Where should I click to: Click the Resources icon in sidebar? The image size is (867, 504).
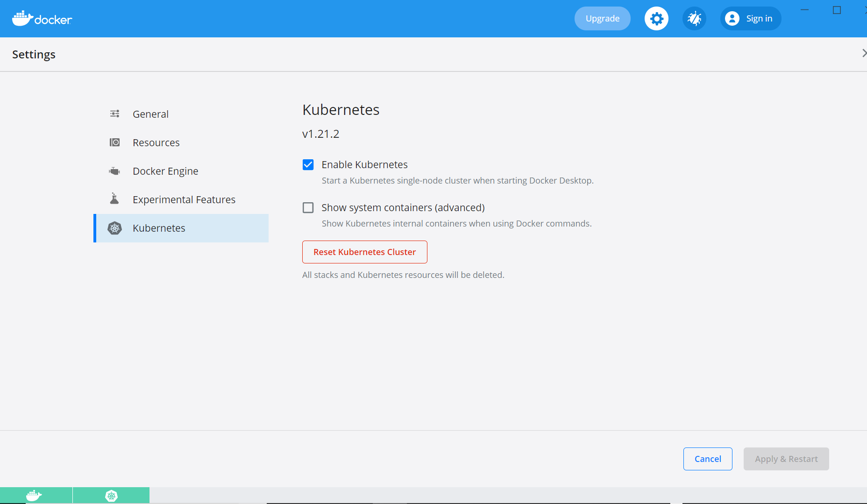114,142
